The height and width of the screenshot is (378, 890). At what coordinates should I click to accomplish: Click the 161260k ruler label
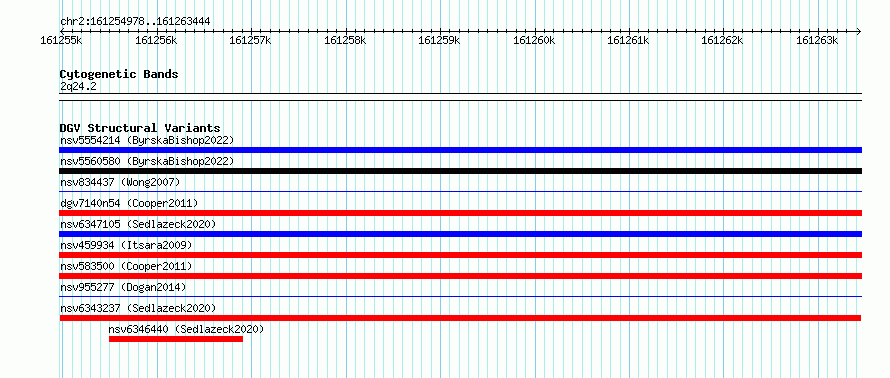pos(534,41)
